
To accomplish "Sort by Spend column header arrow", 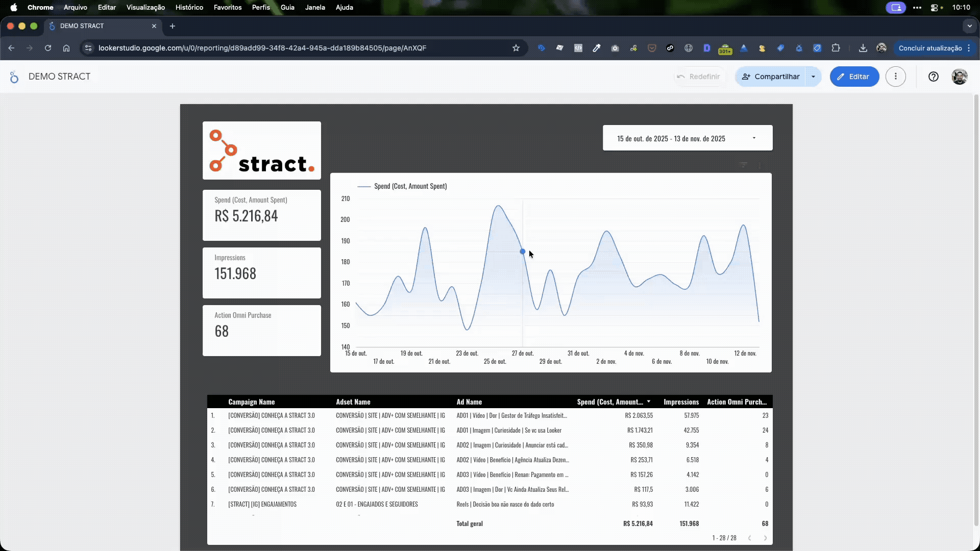I will (x=649, y=402).
